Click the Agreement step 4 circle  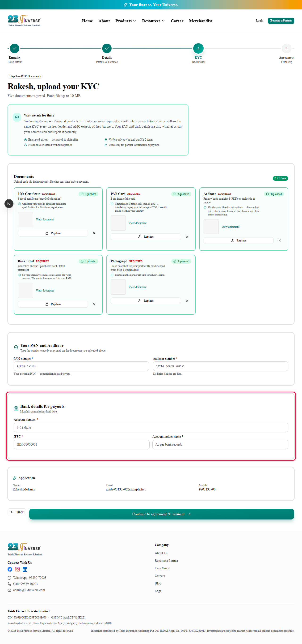tap(286, 48)
